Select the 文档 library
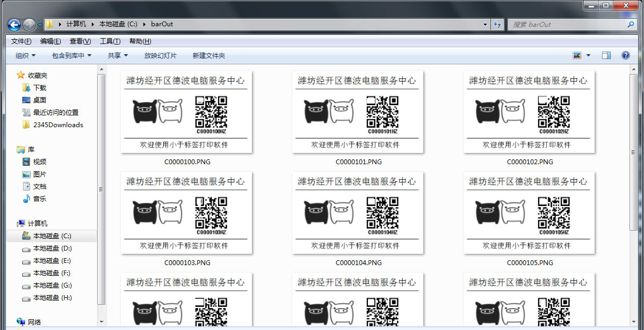This screenshot has width=644, height=330. tap(40, 186)
